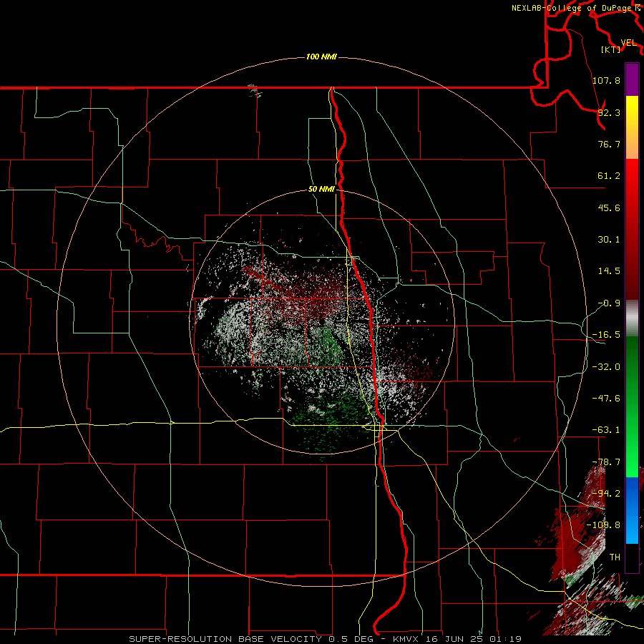The image size is (644, 644).
Task: Click the blue segment of the color bar
Action: tap(632, 510)
